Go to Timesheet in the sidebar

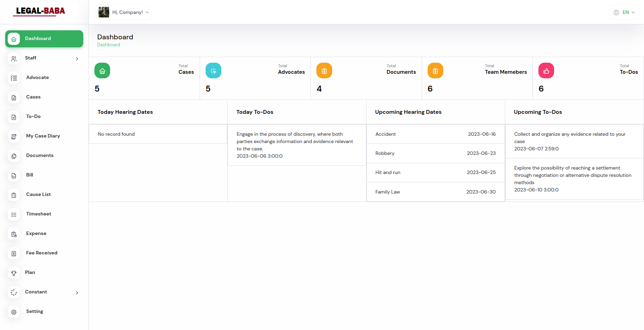(x=39, y=214)
